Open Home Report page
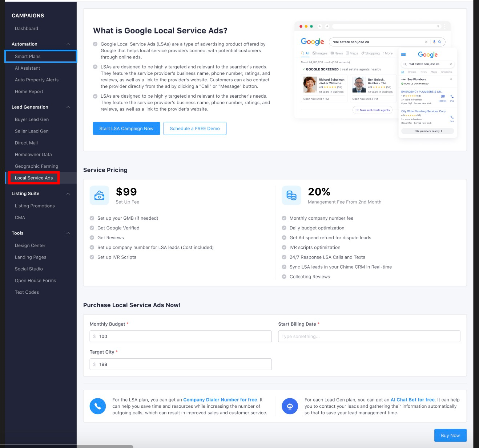 point(29,91)
